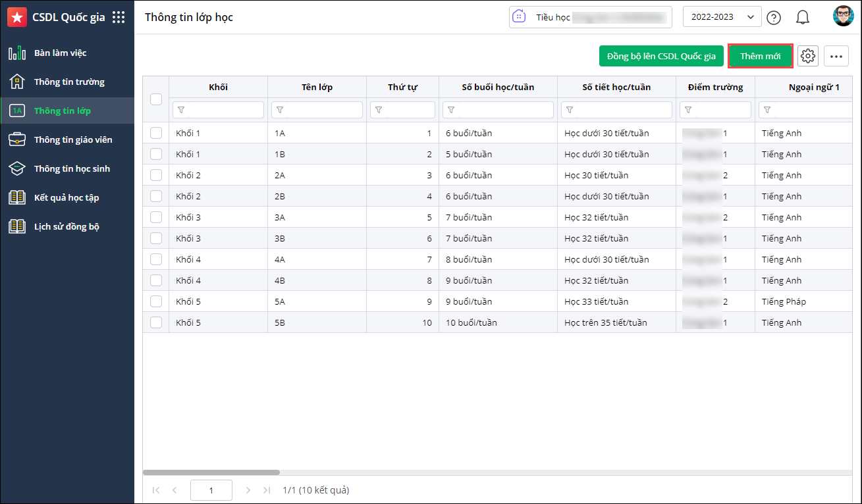Click the CSDL Quốc gia star logo

pos(17,17)
